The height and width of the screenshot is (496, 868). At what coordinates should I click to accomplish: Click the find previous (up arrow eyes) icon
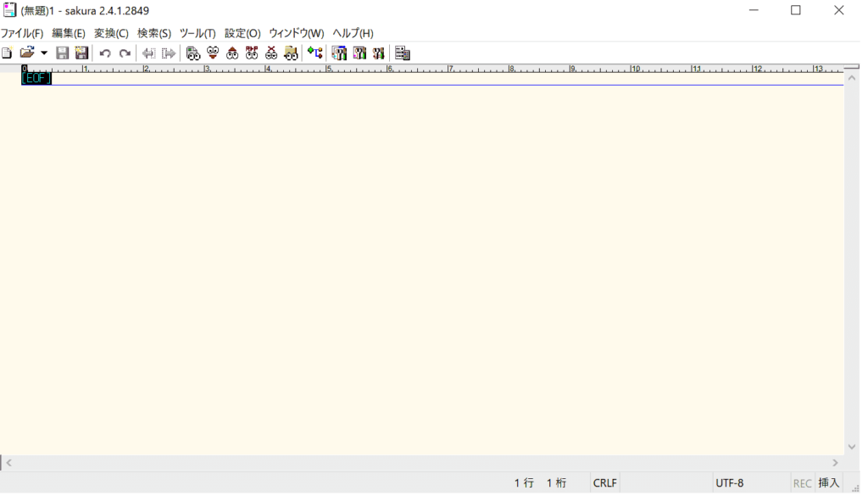point(232,53)
